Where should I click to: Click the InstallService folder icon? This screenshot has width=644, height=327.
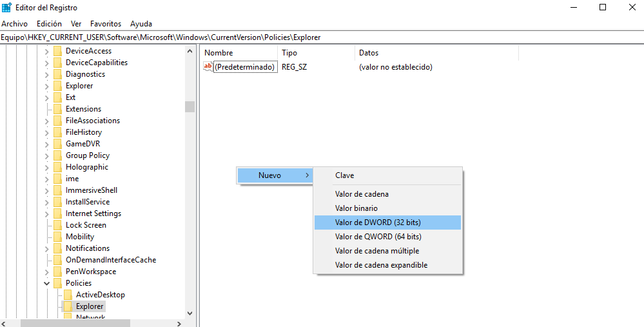click(57, 202)
